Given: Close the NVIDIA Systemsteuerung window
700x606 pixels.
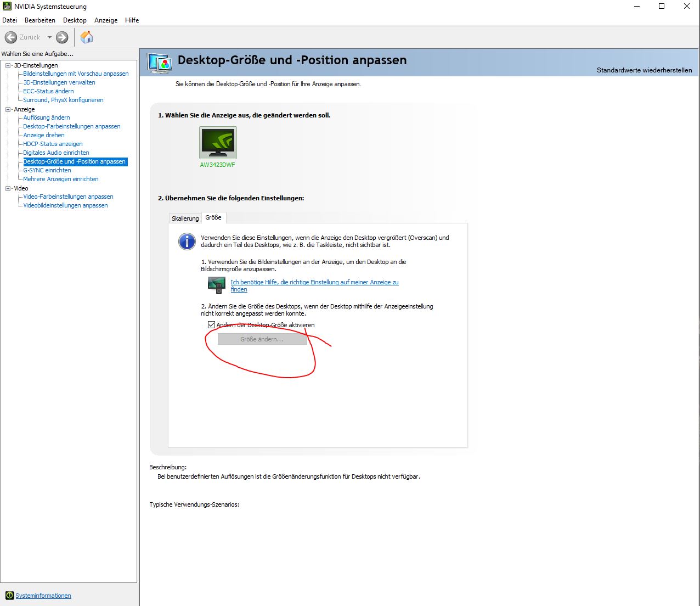Looking at the screenshot, I should click(687, 7).
